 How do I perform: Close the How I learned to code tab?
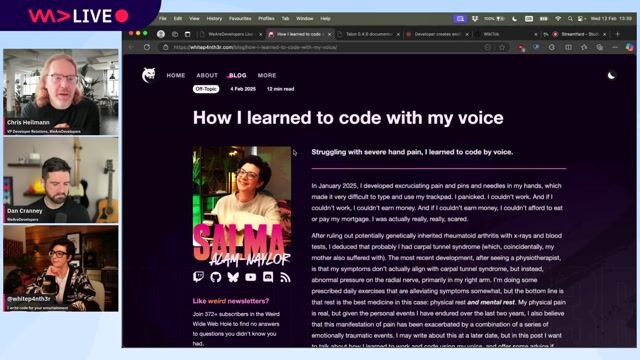tap(329, 34)
